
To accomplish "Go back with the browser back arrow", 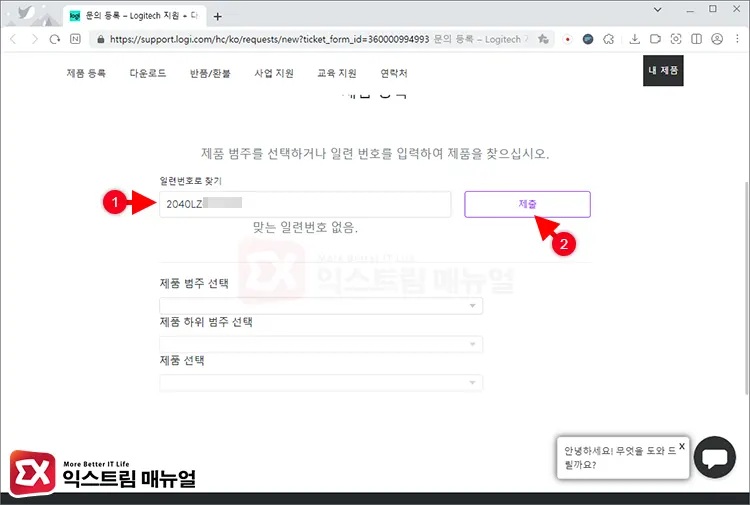I will [x=13, y=39].
